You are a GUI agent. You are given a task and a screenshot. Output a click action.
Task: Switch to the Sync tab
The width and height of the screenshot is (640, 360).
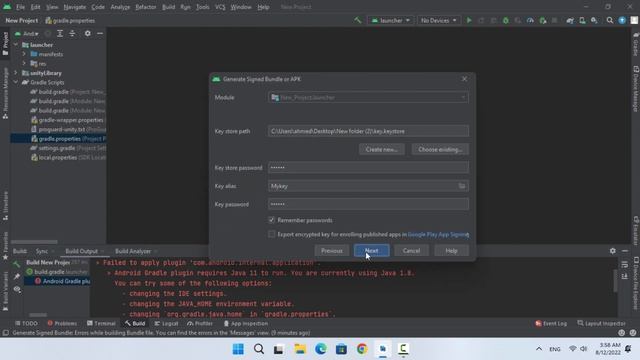click(42, 251)
